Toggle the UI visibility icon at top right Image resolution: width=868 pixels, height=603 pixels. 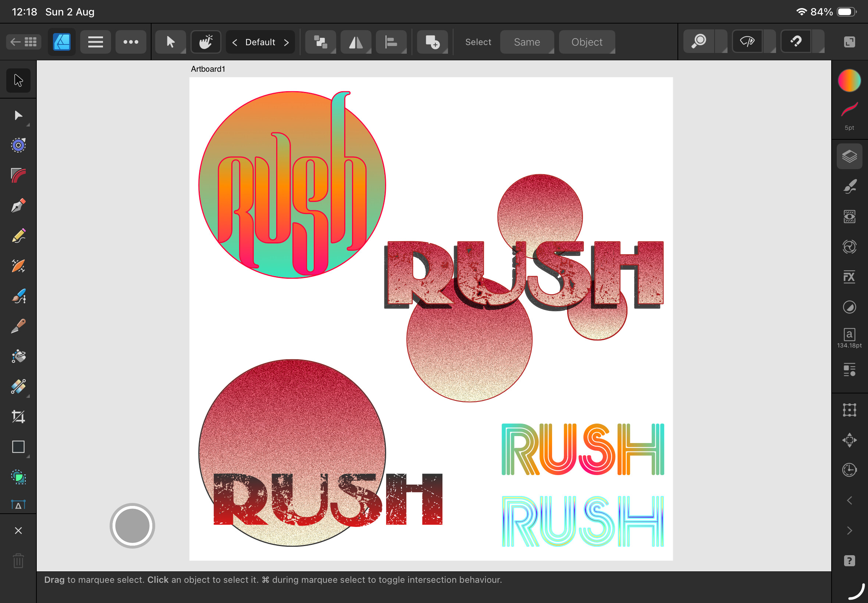[x=849, y=42]
